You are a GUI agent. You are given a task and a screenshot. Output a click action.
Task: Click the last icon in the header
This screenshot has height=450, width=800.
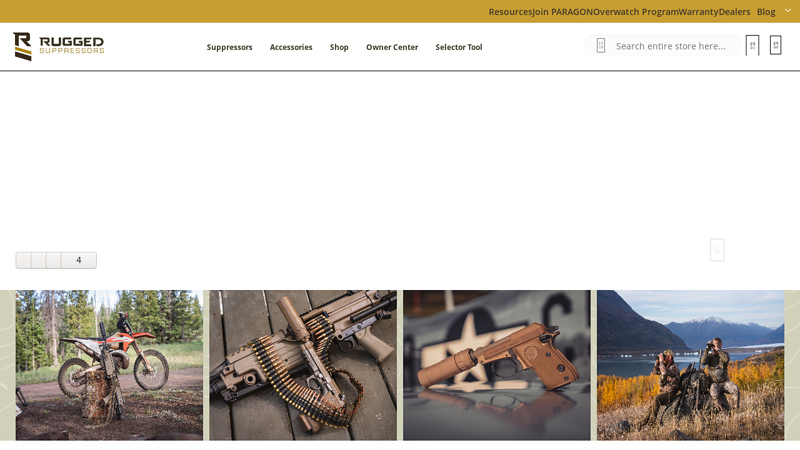tap(776, 45)
